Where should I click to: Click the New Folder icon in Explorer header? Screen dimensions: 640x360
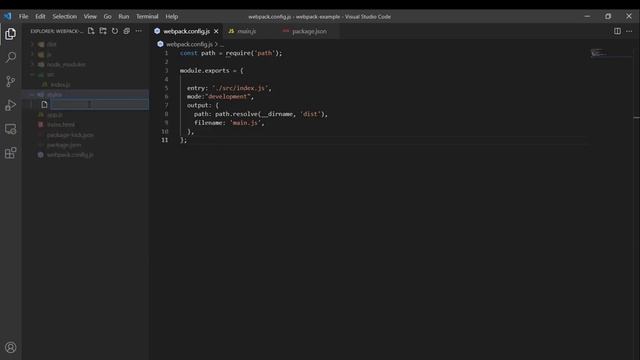pos(103,31)
